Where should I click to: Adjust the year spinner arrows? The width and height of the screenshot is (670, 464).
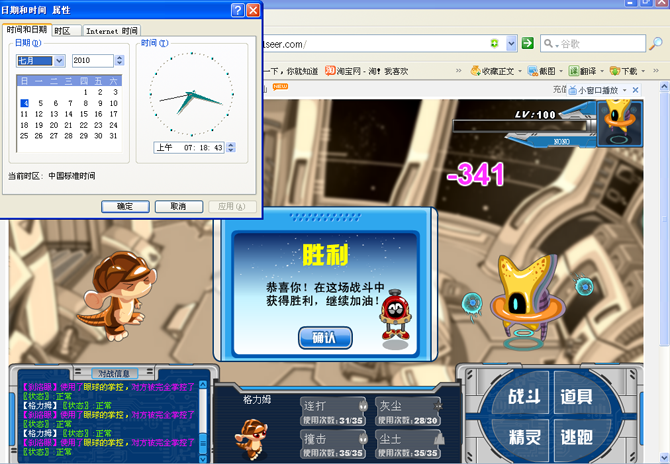tap(120, 61)
